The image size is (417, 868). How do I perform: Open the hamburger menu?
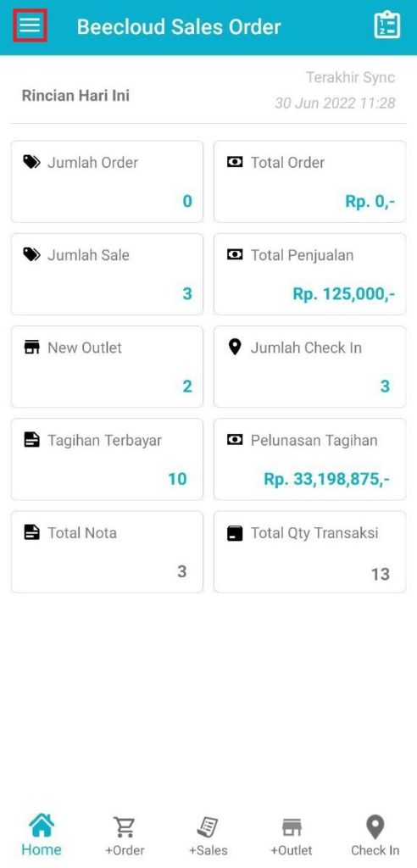click(x=30, y=25)
